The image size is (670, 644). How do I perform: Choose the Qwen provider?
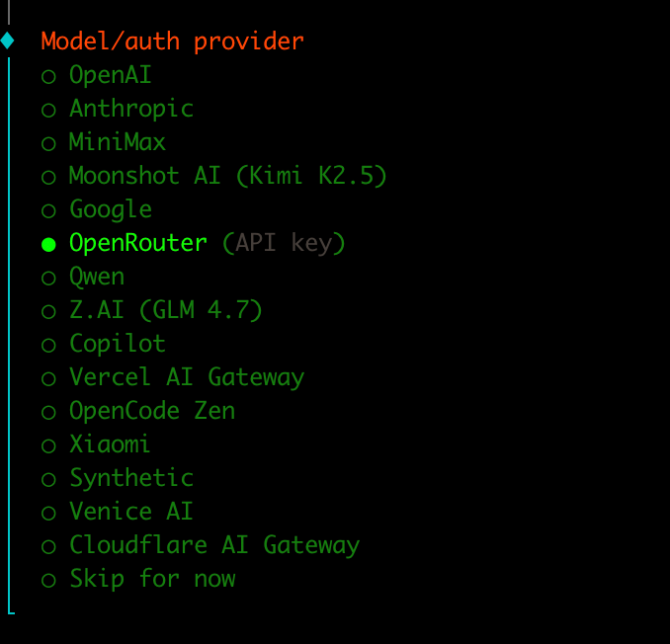[x=97, y=277]
